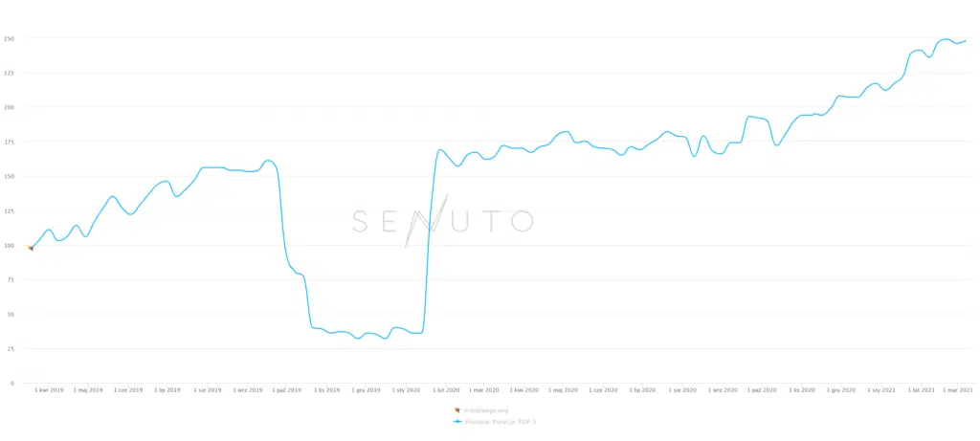Select the 1 gru 2020 date label

point(840,389)
